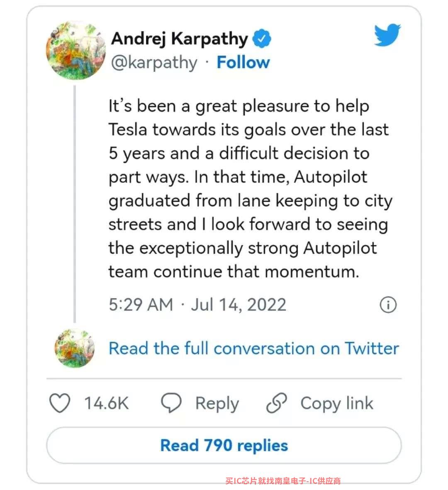448x490 pixels.
Task: Like the tweet via heart icon
Action: (60, 403)
